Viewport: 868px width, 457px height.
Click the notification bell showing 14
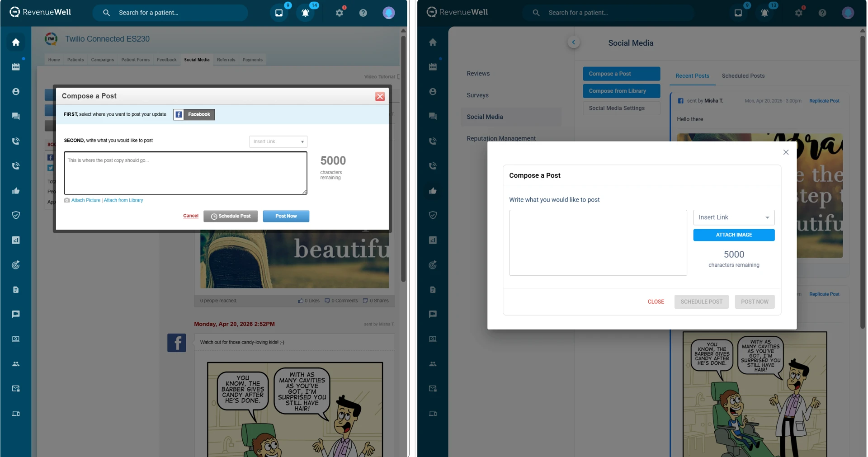click(306, 13)
